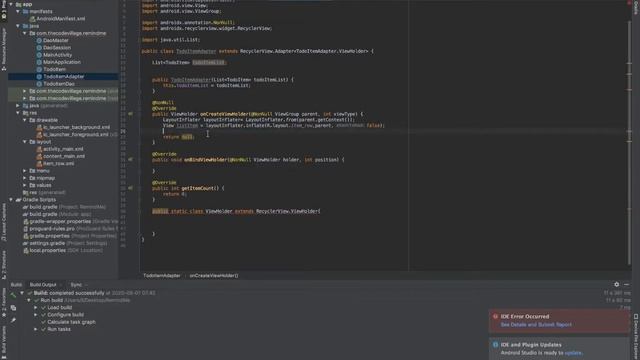Viewport: 640px width, 360px height.
Task: Collapse the Gradle Scripts node
Action: (11, 200)
